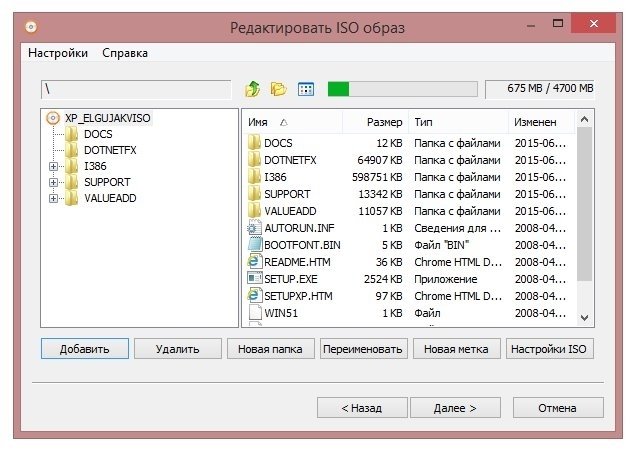Viewport: 640px width, 458px height.
Task: Click the DOTNETFX folder icon in tree
Action: tap(72, 150)
